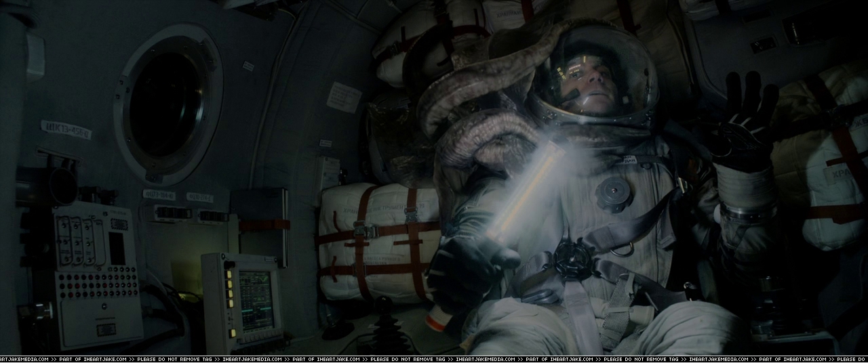
Task: Select the harness buckle at astronaut's waist
Action: click(573, 260)
